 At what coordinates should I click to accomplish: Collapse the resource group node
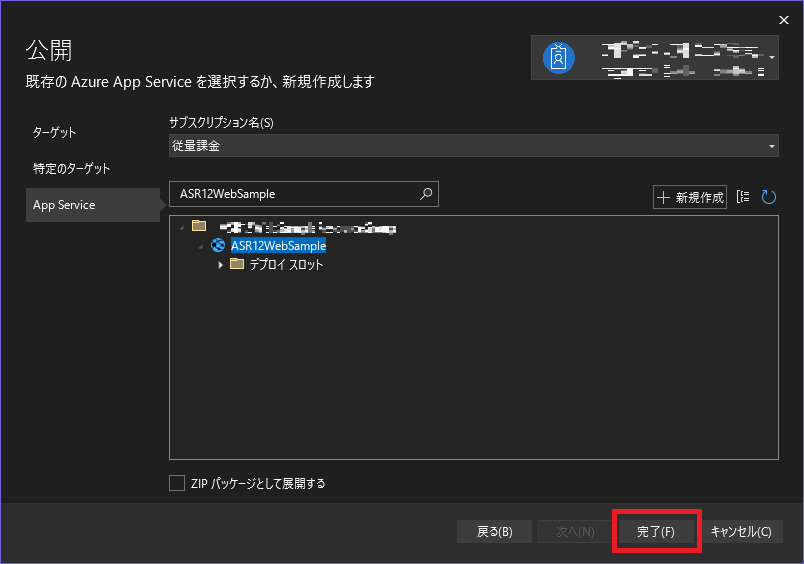[182, 227]
